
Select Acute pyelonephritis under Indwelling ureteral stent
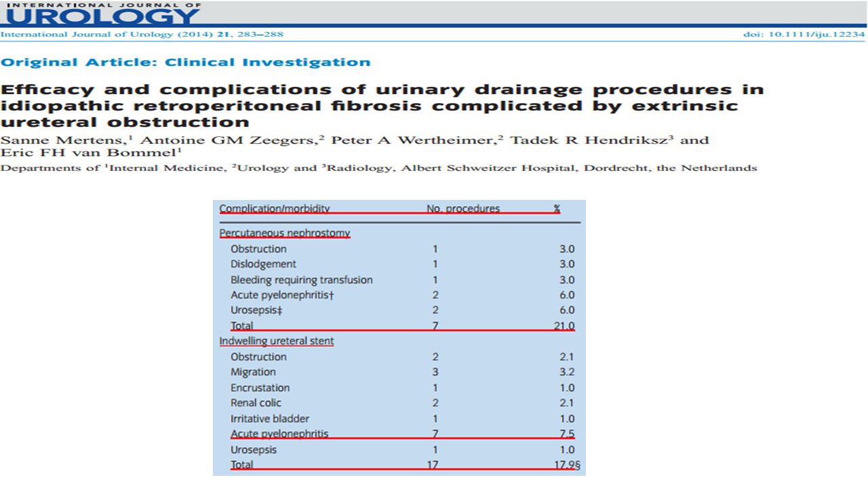point(279,434)
